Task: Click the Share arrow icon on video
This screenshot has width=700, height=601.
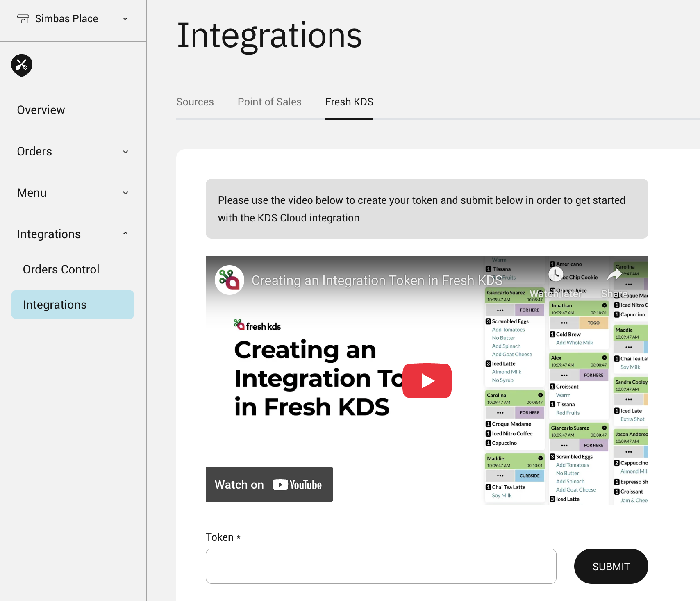Action: click(614, 274)
